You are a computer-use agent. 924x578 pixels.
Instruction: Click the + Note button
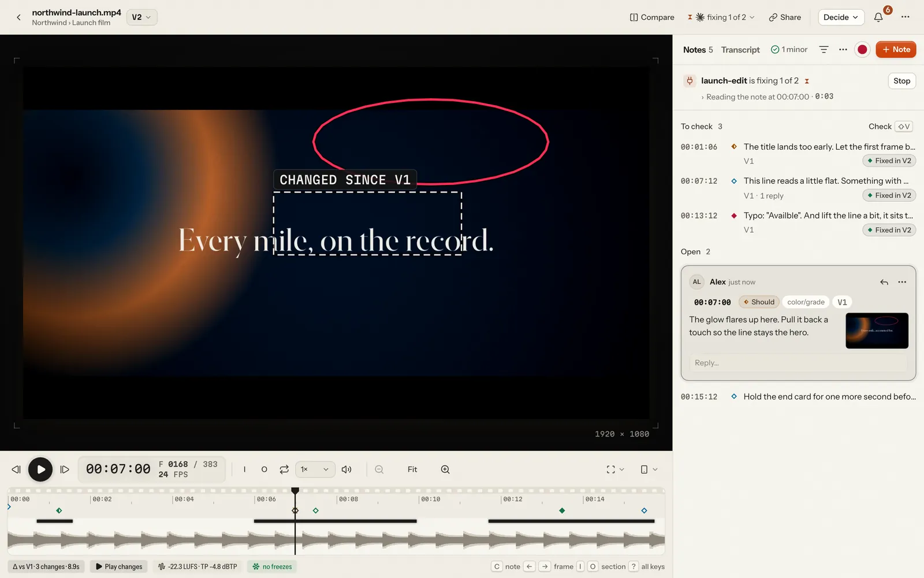coord(896,50)
